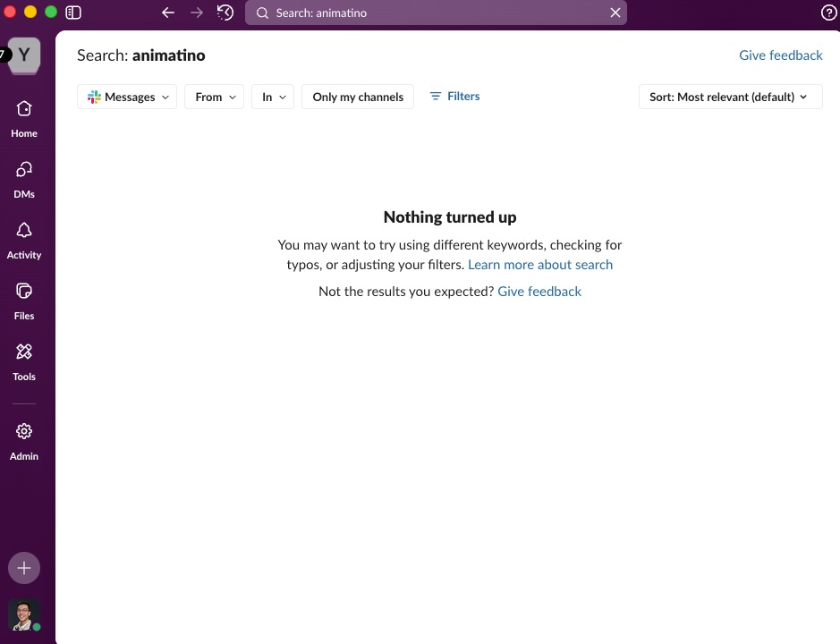Open the Home view in sidebar

coord(24,119)
